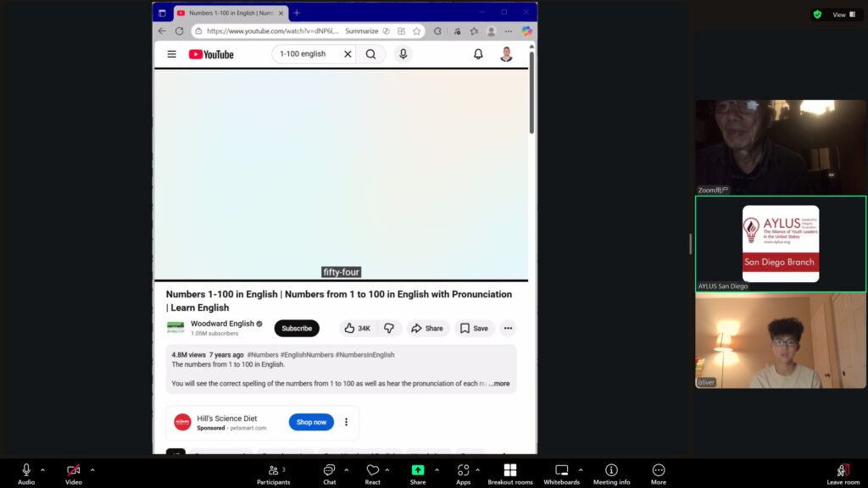The image size is (868, 488).
Task: Open the YouTube hamburger guide menu
Action: click(x=172, y=54)
